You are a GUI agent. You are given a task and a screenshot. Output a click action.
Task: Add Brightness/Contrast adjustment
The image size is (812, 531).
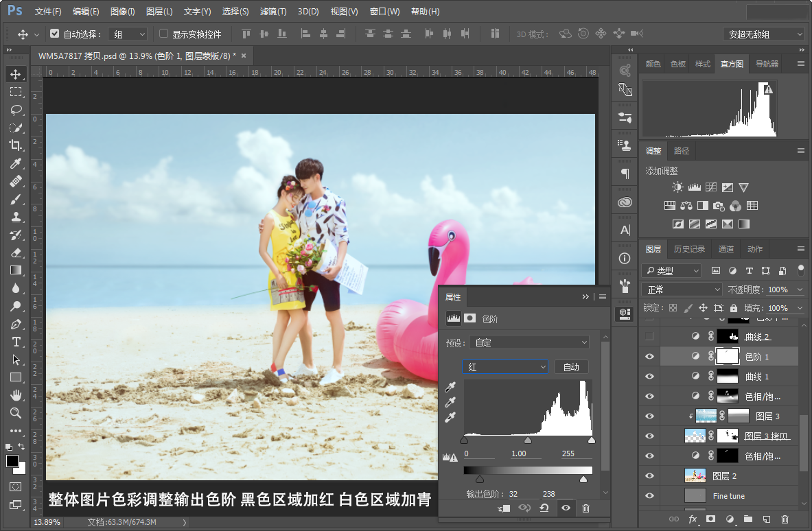tap(677, 187)
